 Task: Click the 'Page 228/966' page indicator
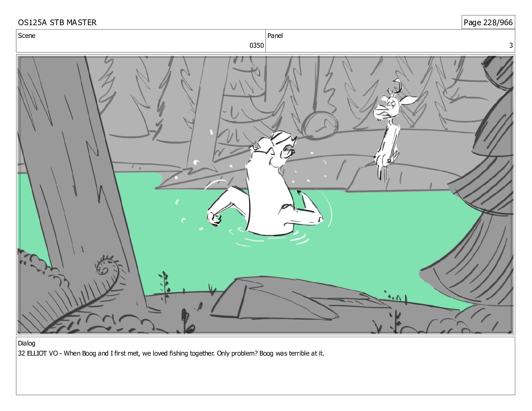click(x=488, y=22)
